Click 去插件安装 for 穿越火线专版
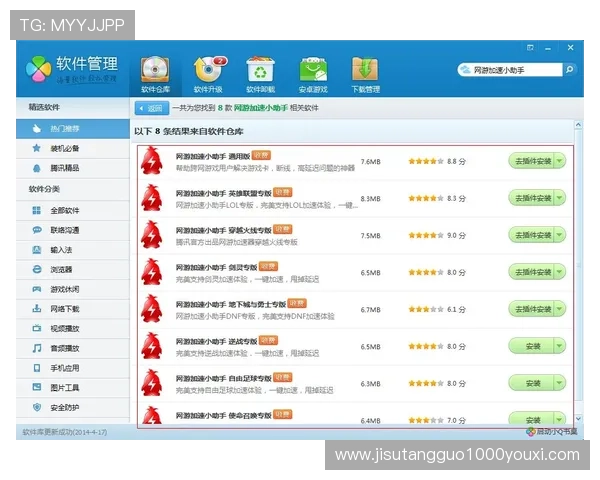The height and width of the screenshot is (480, 600). [x=532, y=235]
